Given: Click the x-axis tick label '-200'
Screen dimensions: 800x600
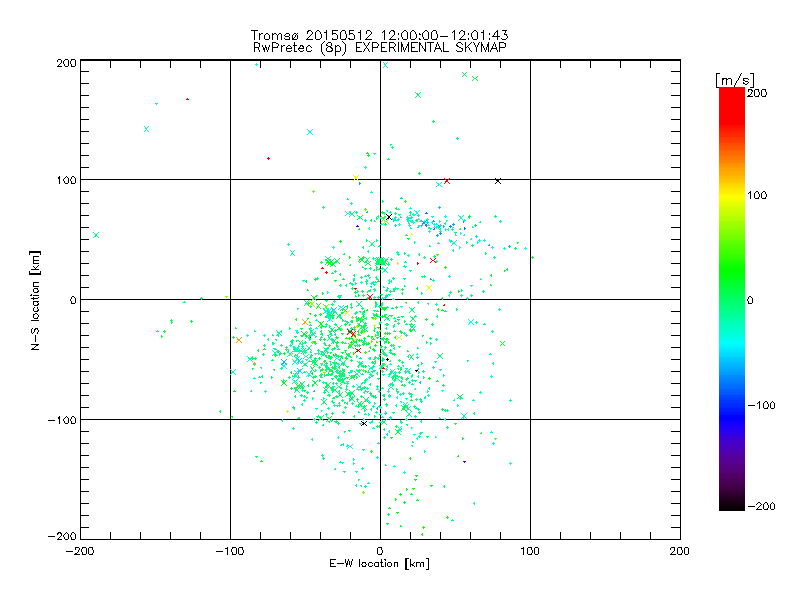Looking at the screenshot, I should (80, 551).
